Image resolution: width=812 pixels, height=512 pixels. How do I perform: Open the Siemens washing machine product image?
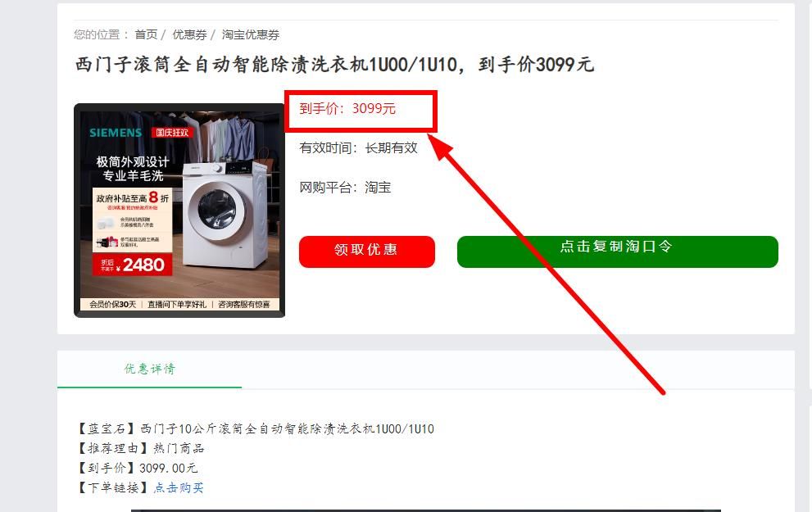click(x=179, y=211)
